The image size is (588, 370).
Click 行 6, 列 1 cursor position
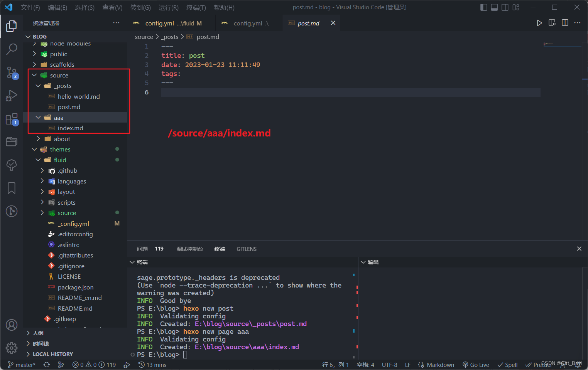click(335, 365)
